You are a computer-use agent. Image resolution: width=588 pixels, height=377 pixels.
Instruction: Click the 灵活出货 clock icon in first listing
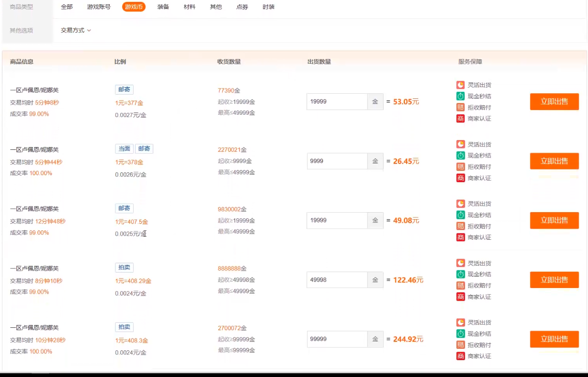460,85
